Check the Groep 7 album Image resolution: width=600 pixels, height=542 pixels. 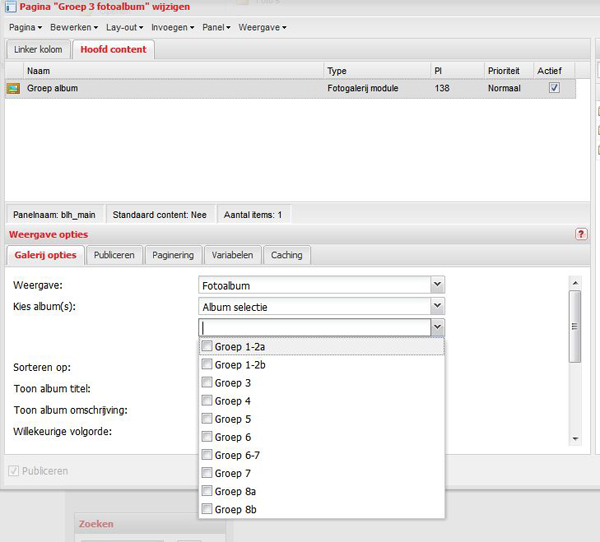(x=207, y=473)
